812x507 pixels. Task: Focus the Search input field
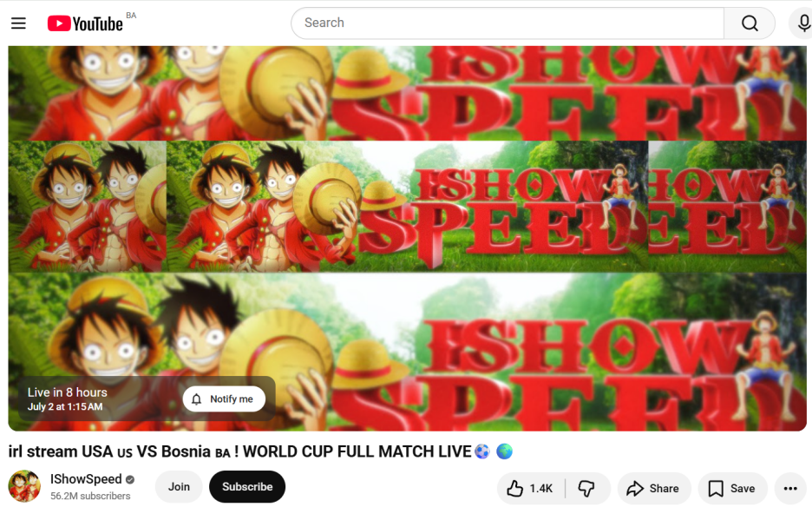(507, 23)
